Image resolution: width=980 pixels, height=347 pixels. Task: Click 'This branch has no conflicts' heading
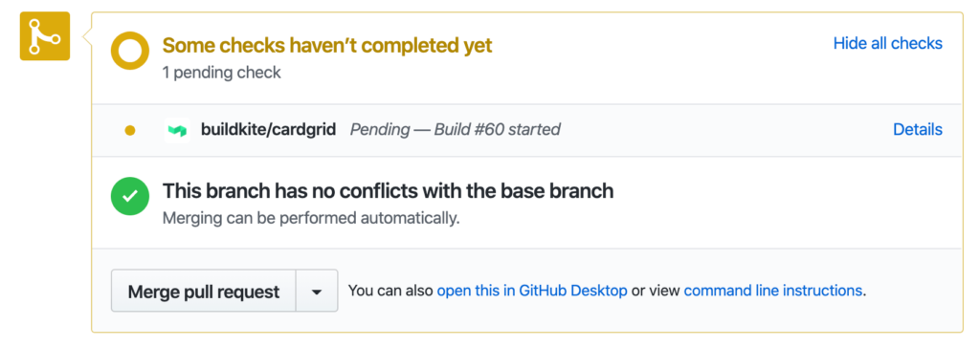coord(389,191)
